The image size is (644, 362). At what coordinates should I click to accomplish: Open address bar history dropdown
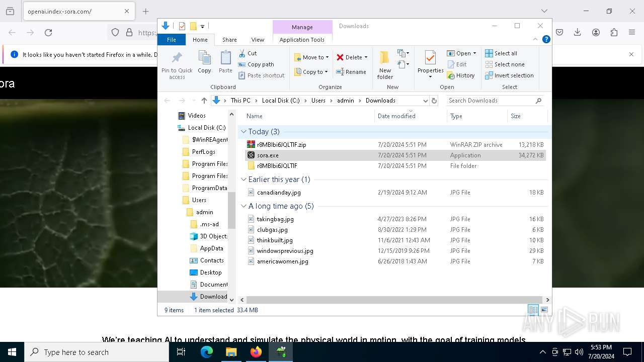click(425, 101)
